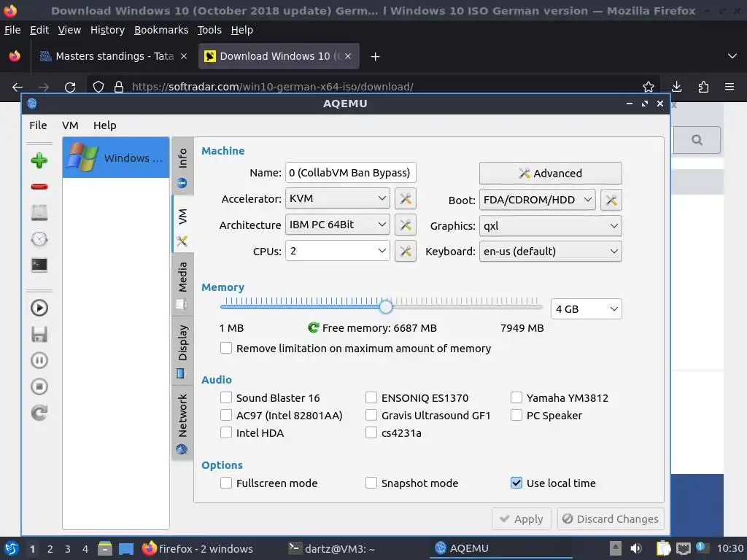Switch to the Info side tab

click(182, 167)
